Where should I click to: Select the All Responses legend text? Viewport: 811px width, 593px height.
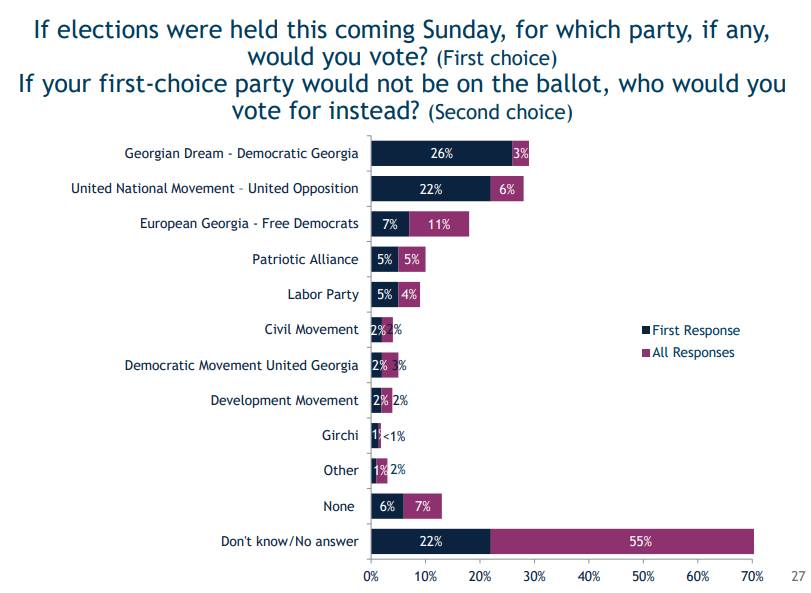click(x=693, y=353)
